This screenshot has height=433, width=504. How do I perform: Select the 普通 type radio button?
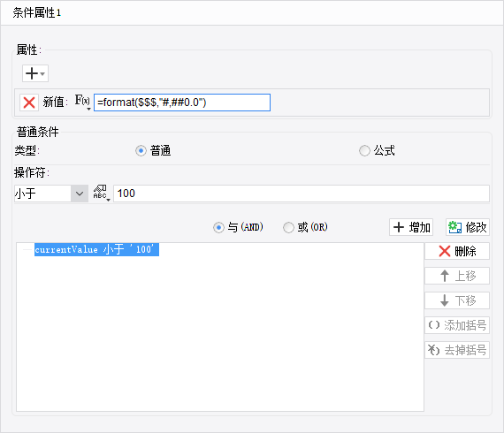(x=141, y=150)
